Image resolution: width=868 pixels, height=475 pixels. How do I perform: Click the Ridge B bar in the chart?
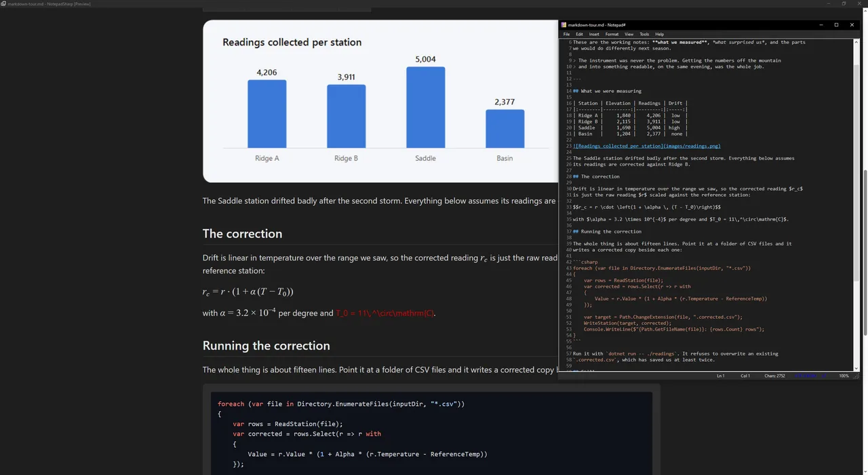pos(346,116)
